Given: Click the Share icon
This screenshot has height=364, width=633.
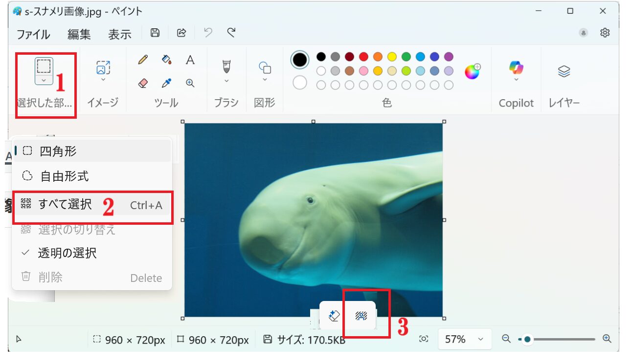Looking at the screenshot, I should click(x=181, y=33).
